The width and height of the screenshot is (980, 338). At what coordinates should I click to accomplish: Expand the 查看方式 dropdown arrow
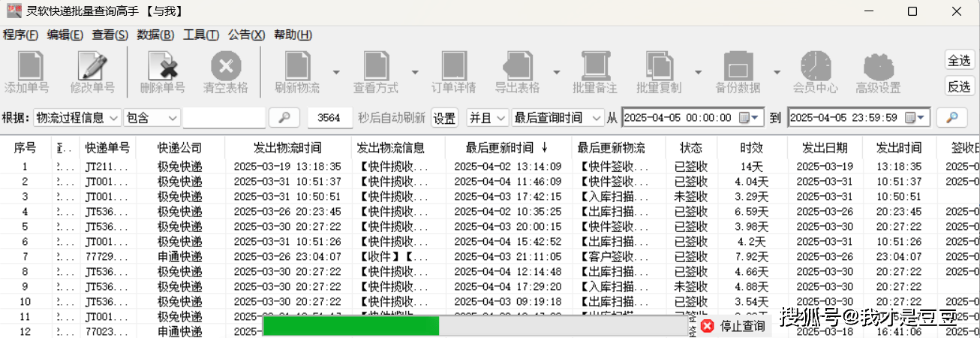(x=414, y=72)
